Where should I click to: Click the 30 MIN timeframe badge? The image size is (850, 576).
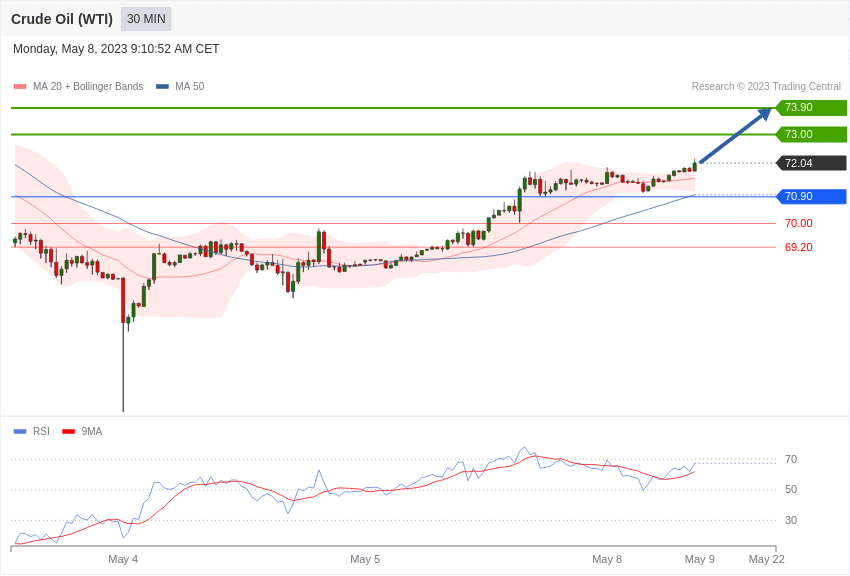tap(146, 19)
